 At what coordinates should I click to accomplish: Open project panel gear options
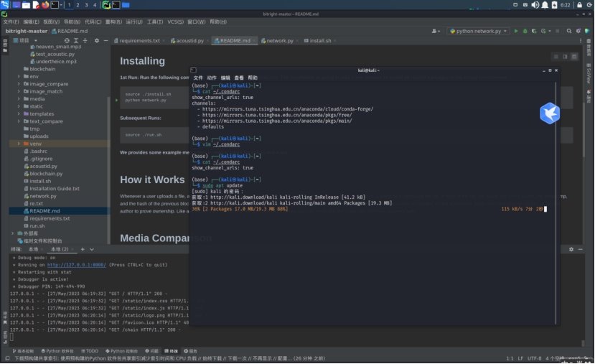click(97, 41)
